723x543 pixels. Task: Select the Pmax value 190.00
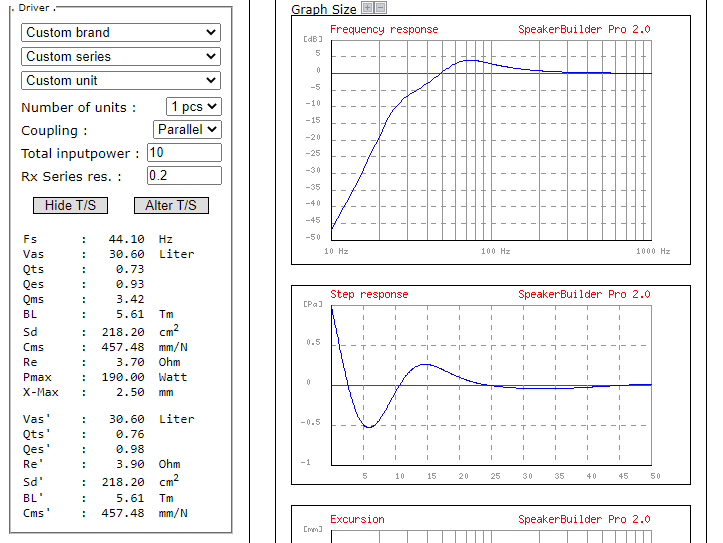(x=123, y=377)
